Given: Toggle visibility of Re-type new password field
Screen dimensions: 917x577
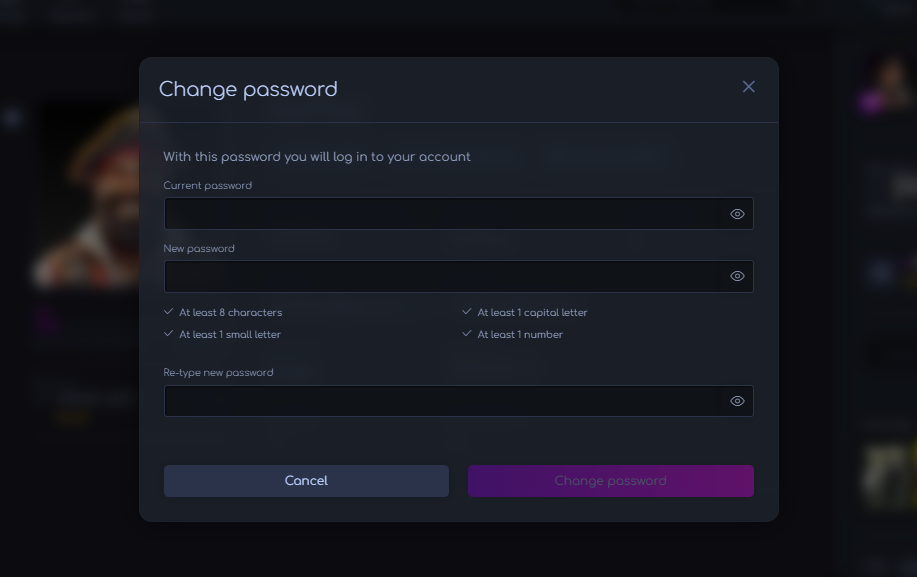Looking at the screenshot, I should (737, 401).
